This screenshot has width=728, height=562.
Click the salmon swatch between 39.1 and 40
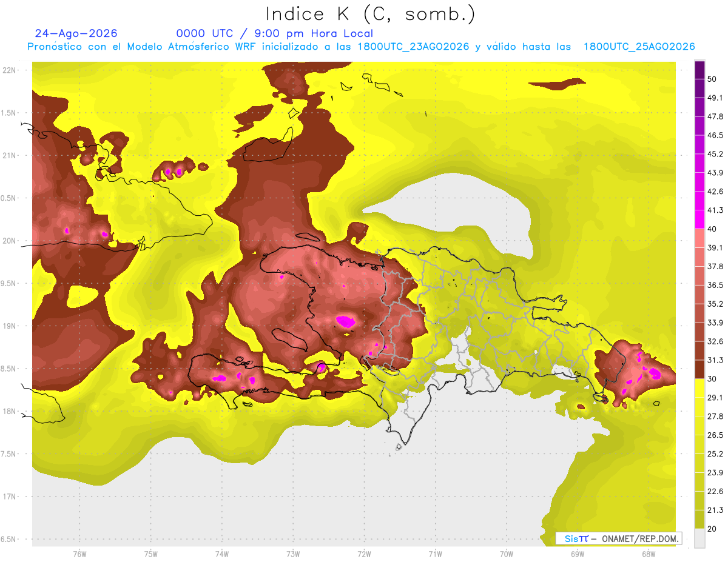tap(699, 238)
